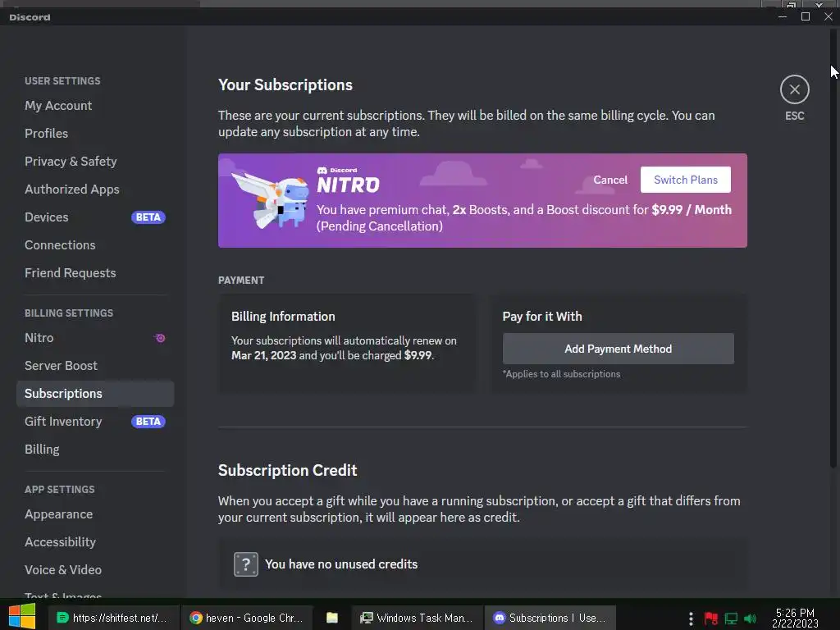Switch to Windows Task Manager taskbar item
The width and height of the screenshot is (840, 630).
(x=417, y=618)
